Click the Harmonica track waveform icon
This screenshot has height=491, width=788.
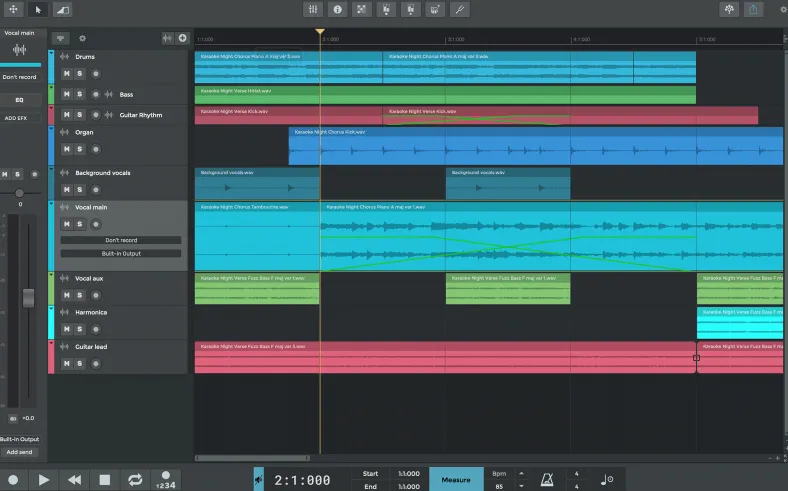click(64, 312)
